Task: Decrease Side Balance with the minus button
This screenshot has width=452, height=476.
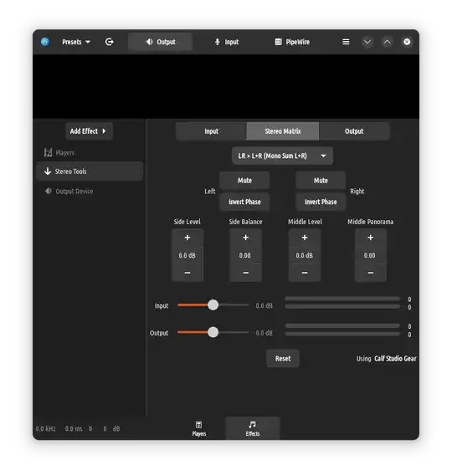Action: point(245,273)
